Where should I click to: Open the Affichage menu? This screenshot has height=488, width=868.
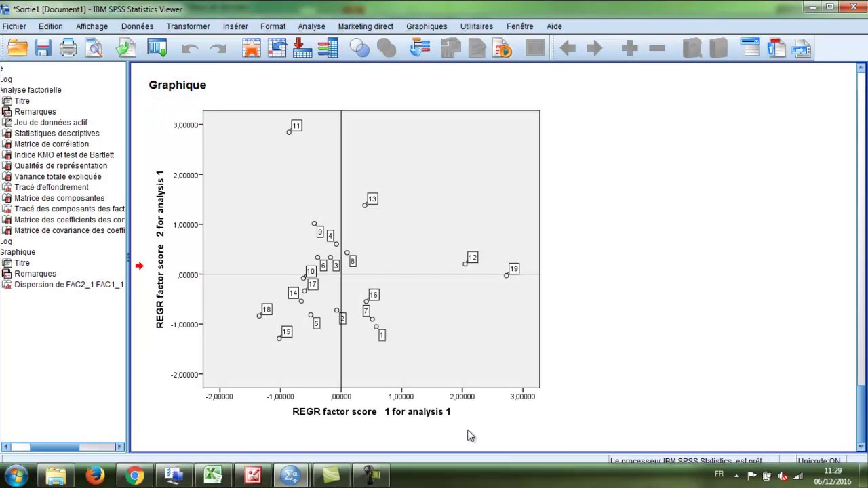(92, 26)
